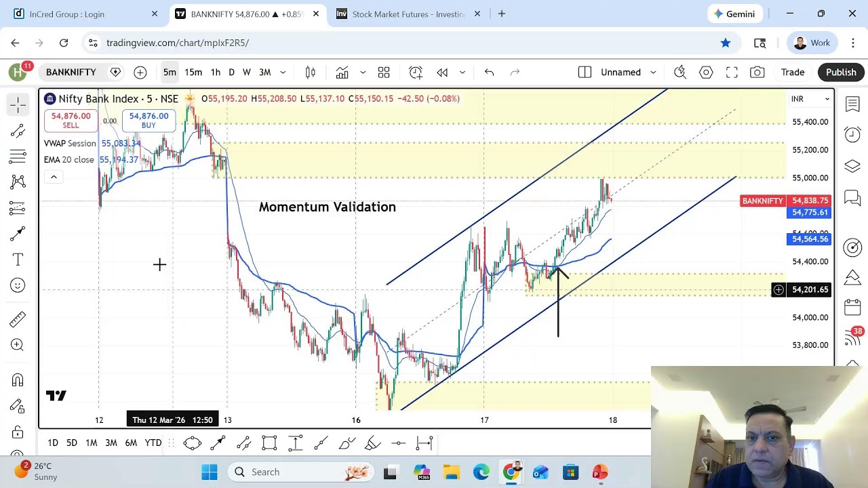Screen dimensions: 868x488
Task: Click the Trade button
Action: coord(792,73)
